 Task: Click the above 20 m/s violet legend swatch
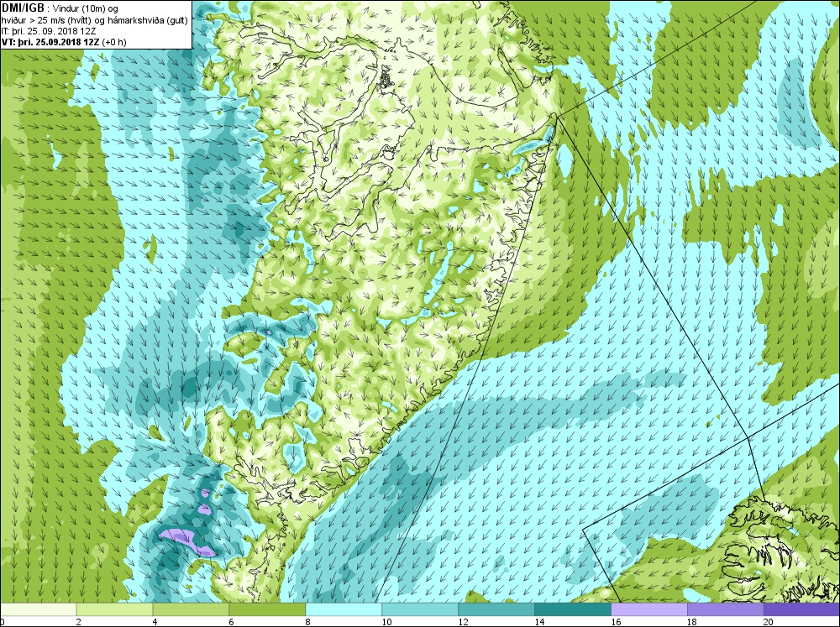(801, 609)
